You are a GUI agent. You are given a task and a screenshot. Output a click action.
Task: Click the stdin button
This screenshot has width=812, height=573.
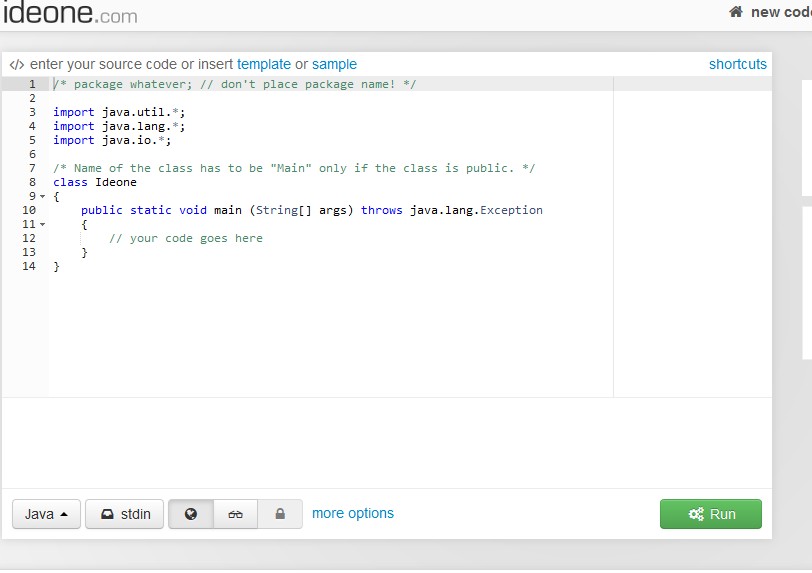(124, 514)
